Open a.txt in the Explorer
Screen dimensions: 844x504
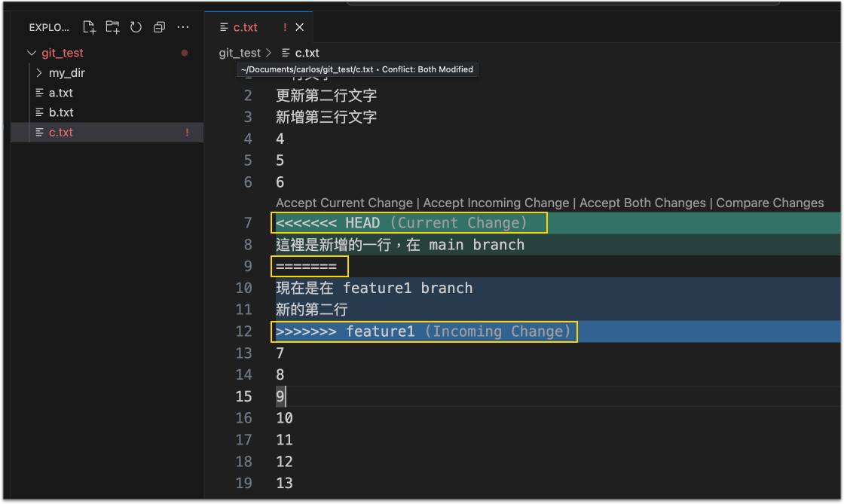[x=107, y=93]
